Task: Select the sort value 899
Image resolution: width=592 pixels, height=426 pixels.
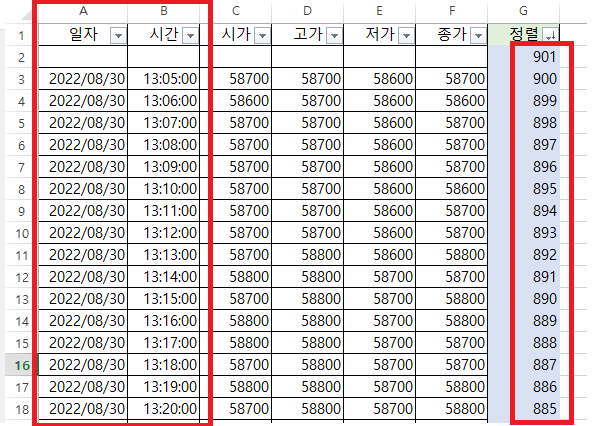Action: [x=524, y=101]
